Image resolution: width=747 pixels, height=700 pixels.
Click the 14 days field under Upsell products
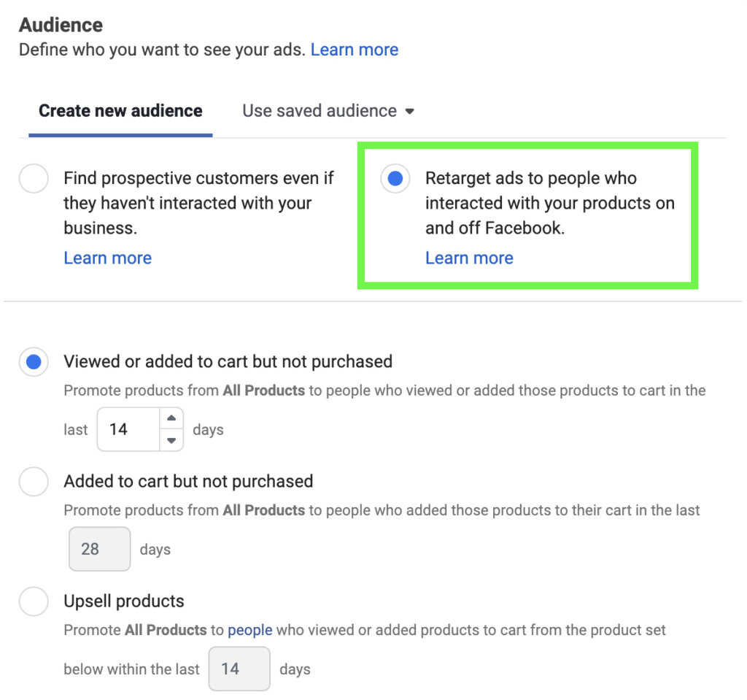click(x=239, y=669)
